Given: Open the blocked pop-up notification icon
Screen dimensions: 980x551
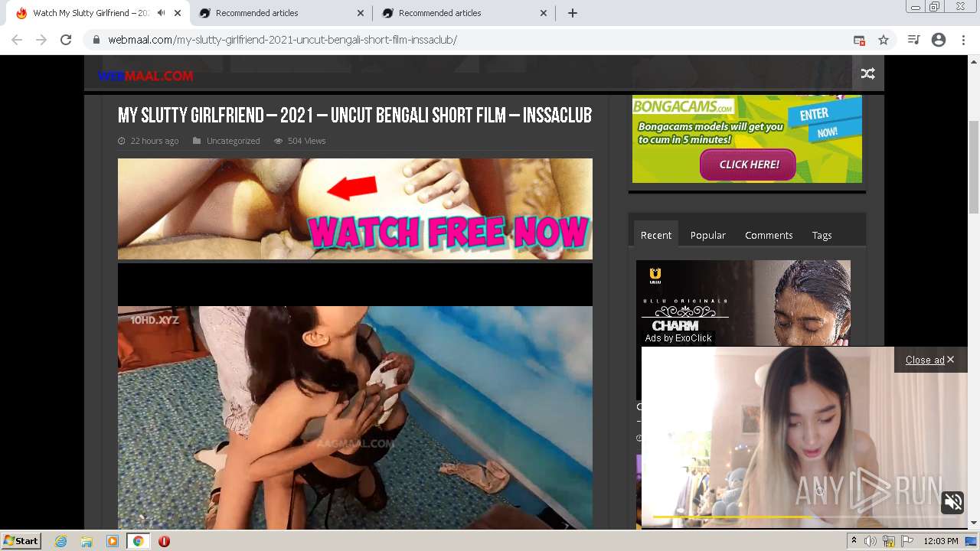Looking at the screenshot, I should 859,40.
